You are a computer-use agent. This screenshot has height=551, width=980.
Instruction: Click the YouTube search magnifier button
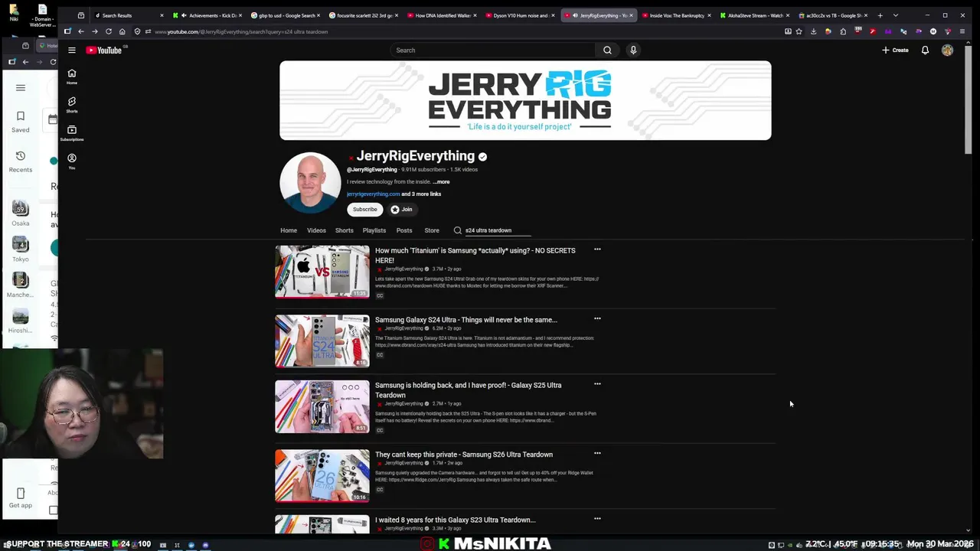pyautogui.click(x=607, y=50)
